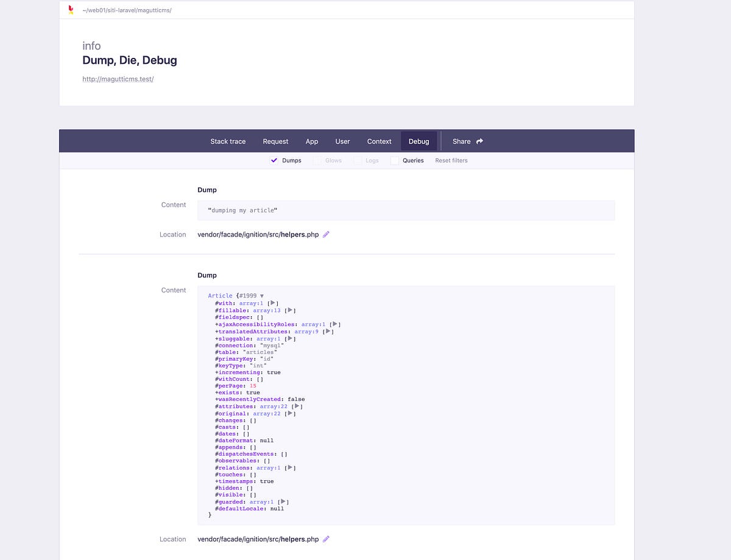Screen dimensions: 731x560
Task: Expand the #with array in the dump
Action: click(272, 303)
